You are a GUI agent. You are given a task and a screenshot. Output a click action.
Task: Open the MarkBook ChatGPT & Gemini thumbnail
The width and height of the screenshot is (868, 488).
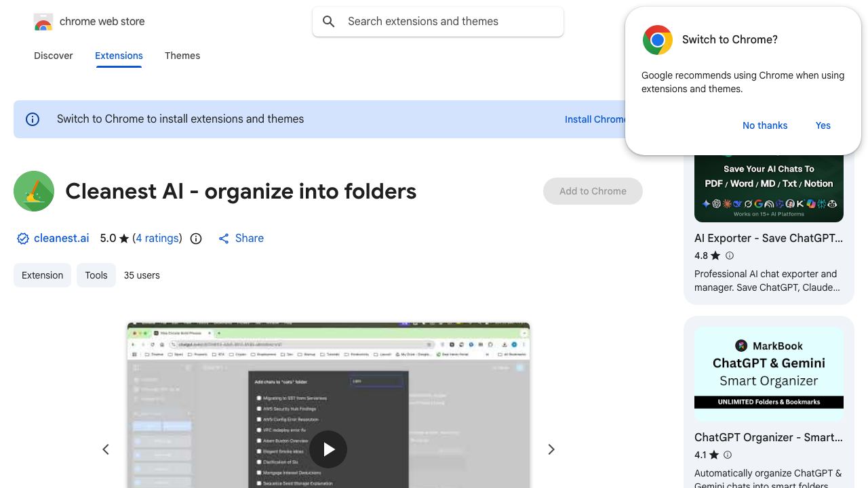(x=769, y=375)
